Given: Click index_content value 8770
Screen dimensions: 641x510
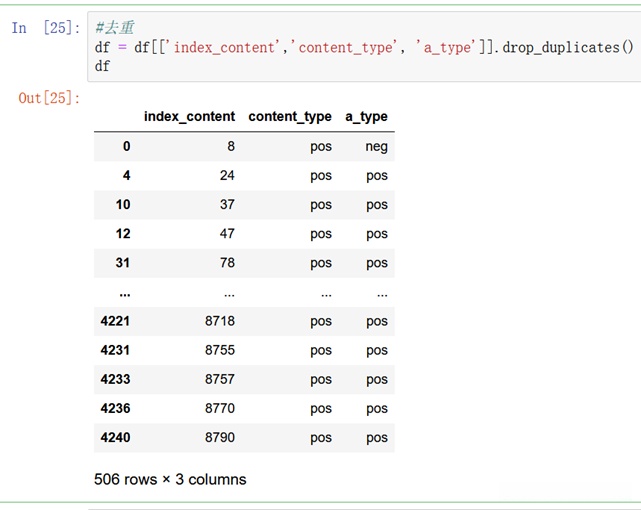Looking at the screenshot, I should pyautogui.click(x=220, y=408).
